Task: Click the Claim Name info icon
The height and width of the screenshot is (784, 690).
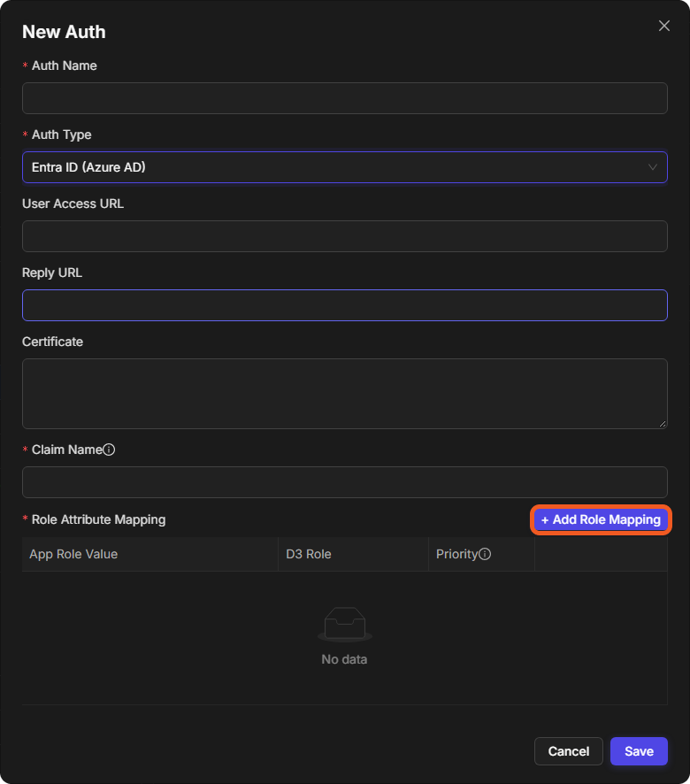Action: pyautogui.click(x=109, y=450)
